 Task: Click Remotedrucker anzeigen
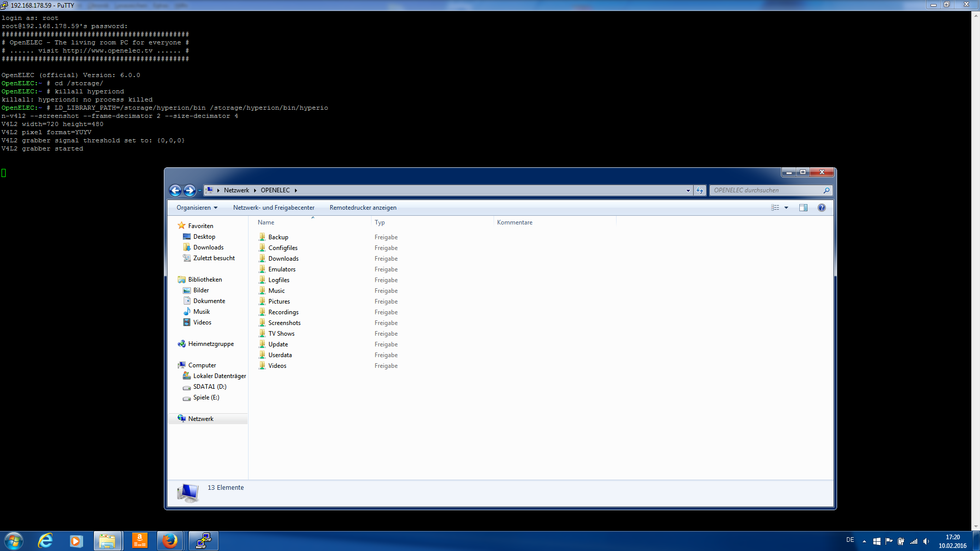[362, 208]
